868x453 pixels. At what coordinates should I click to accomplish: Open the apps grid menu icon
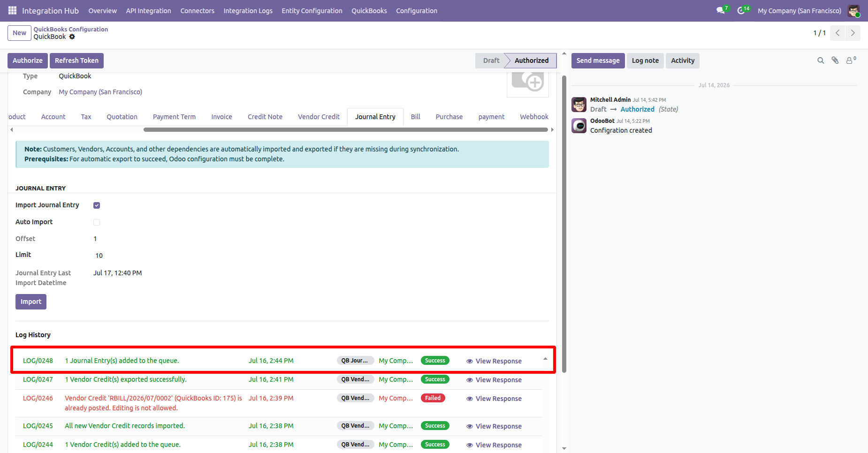tap(12, 10)
